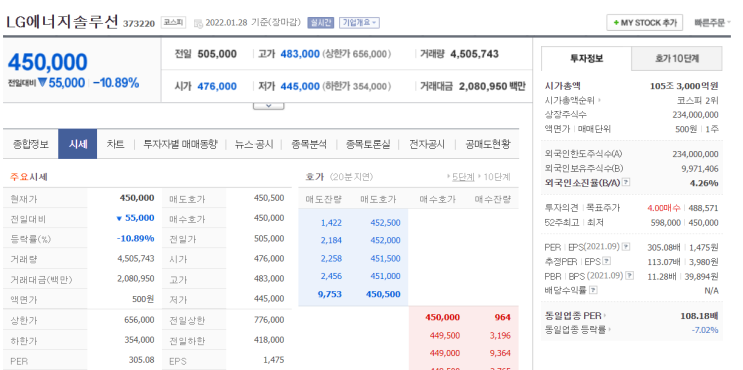The image size is (743, 370).
Task: Follow the arrow link of 시가총액순위
Action: (x=600, y=100)
